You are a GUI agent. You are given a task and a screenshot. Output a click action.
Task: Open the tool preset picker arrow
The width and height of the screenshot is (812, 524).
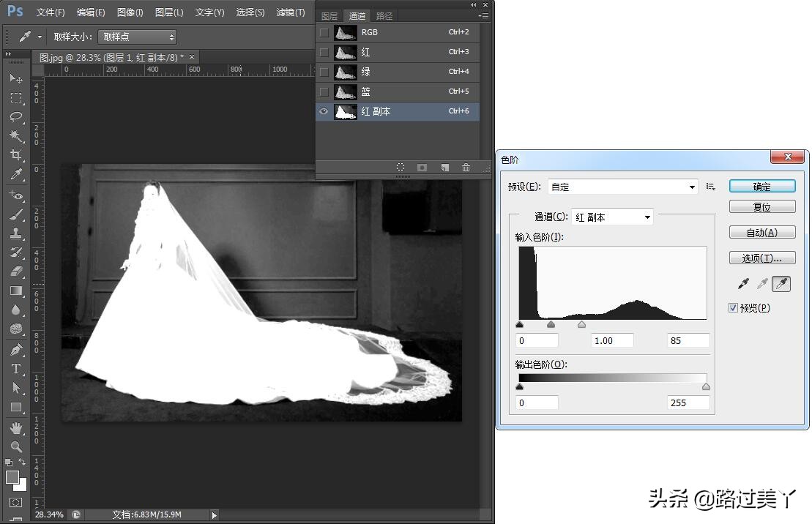40,37
